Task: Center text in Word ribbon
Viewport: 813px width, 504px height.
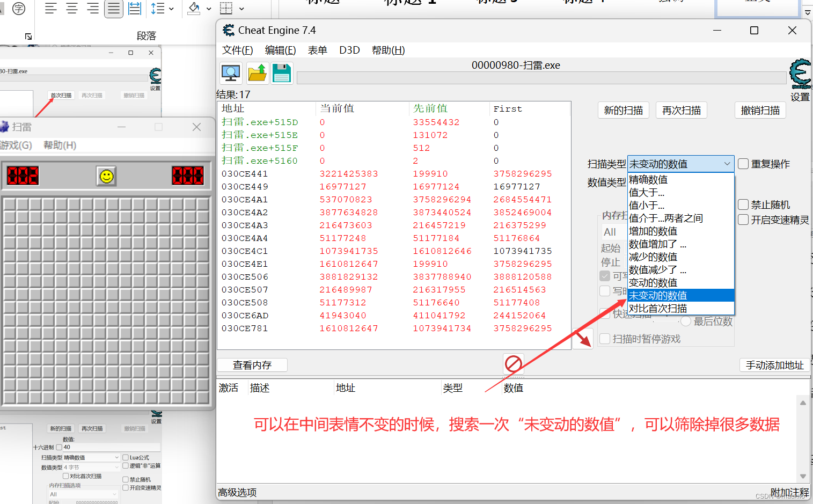Action: click(72, 9)
